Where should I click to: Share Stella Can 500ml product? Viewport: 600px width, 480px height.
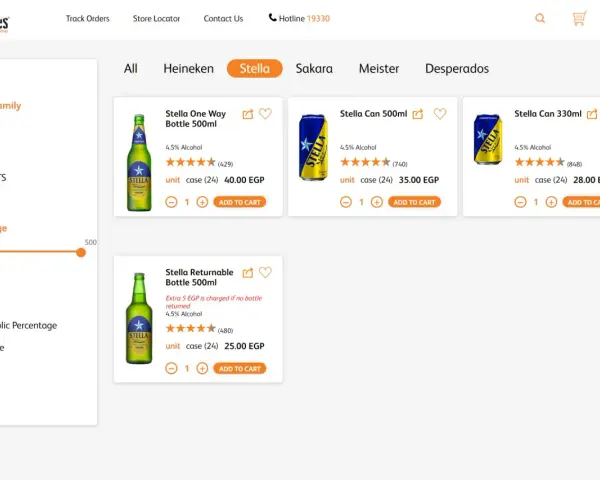(x=417, y=114)
